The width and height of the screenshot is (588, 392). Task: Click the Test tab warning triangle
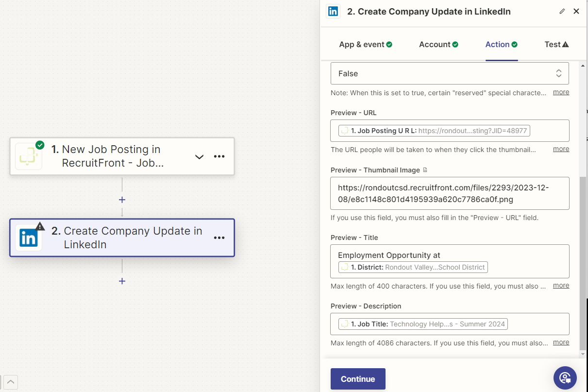(x=565, y=44)
